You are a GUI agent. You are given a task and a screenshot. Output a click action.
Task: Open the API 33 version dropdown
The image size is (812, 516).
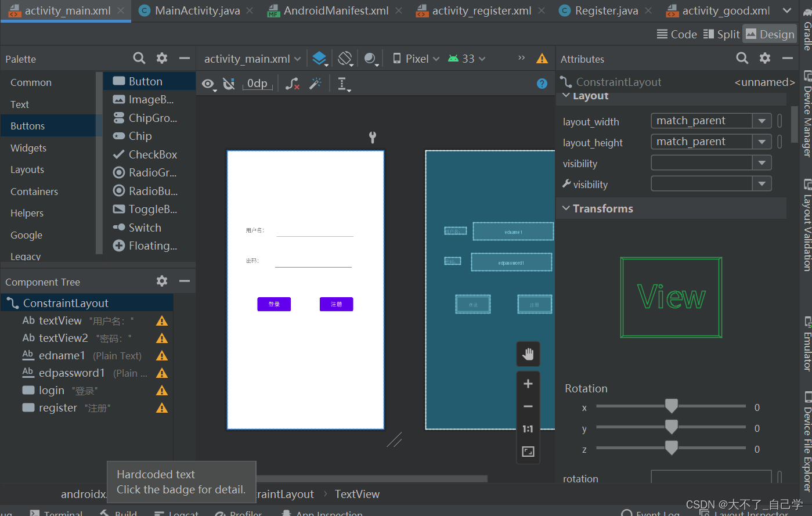467,58
